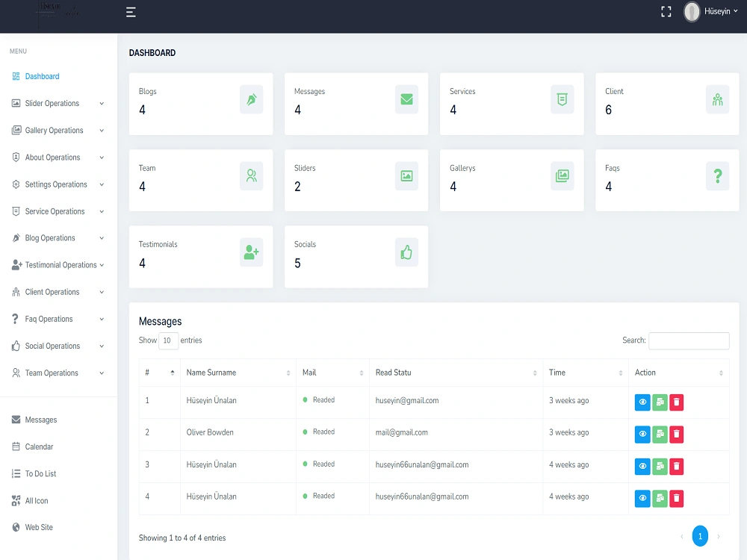
Task: Expand Service Operations chevron
Action: pyautogui.click(x=102, y=211)
